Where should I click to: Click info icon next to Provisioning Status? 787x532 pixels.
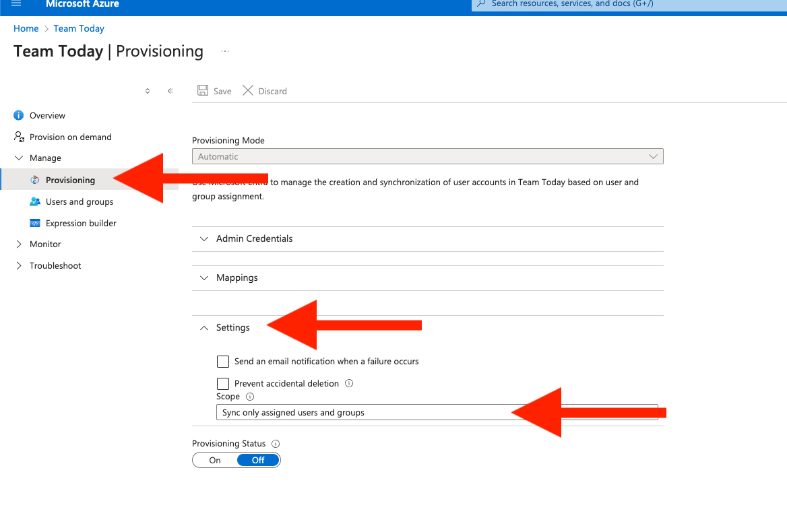[276, 444]
